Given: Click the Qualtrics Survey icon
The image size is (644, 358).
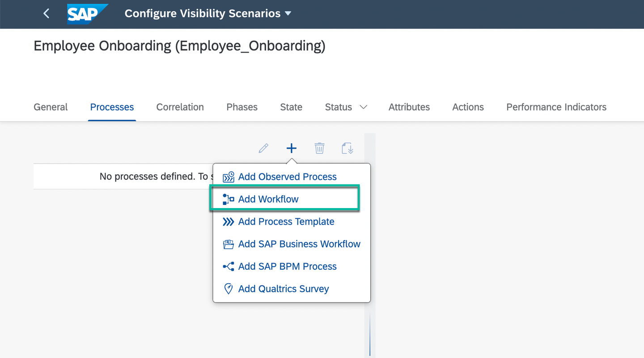Looking at the screenshot, I should coord(229,289).
